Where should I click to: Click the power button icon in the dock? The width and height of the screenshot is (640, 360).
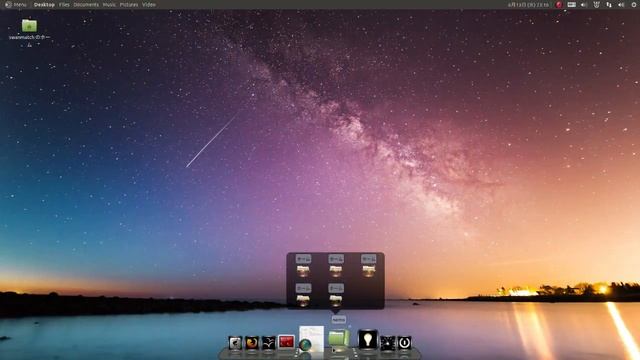(404, 342)
